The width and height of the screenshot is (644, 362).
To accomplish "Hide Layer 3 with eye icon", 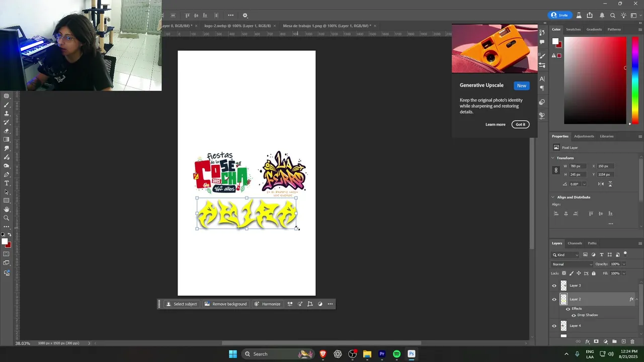I will (554, 286).
